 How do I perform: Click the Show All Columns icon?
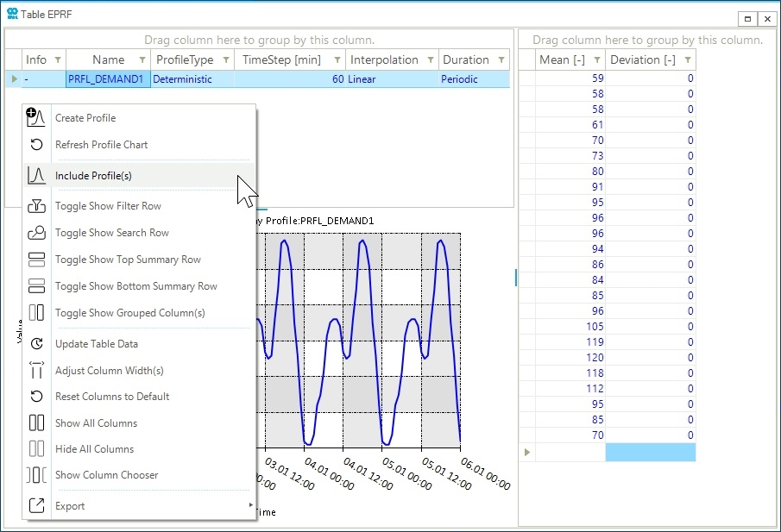(x=36, y=423)
